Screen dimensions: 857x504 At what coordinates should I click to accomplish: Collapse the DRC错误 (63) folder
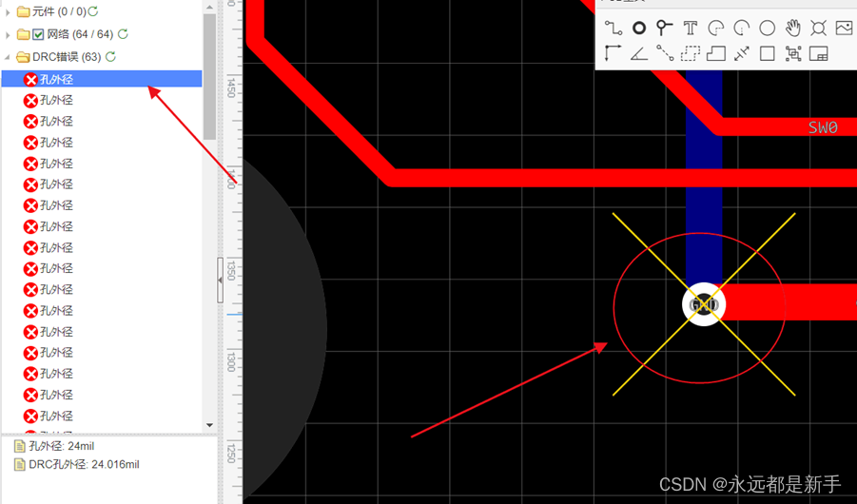tap(8, 57)
